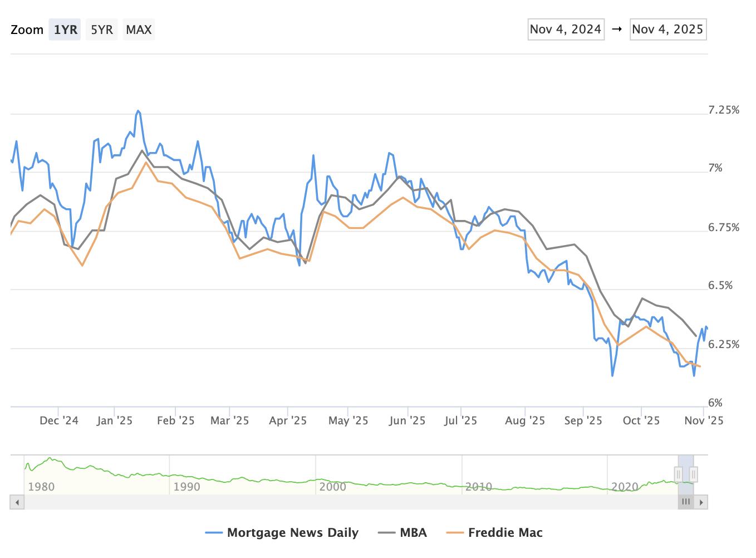This screenshot has width=756, height=558.
Task: Click the 1990 mark in the navigator
Action: 186,487
